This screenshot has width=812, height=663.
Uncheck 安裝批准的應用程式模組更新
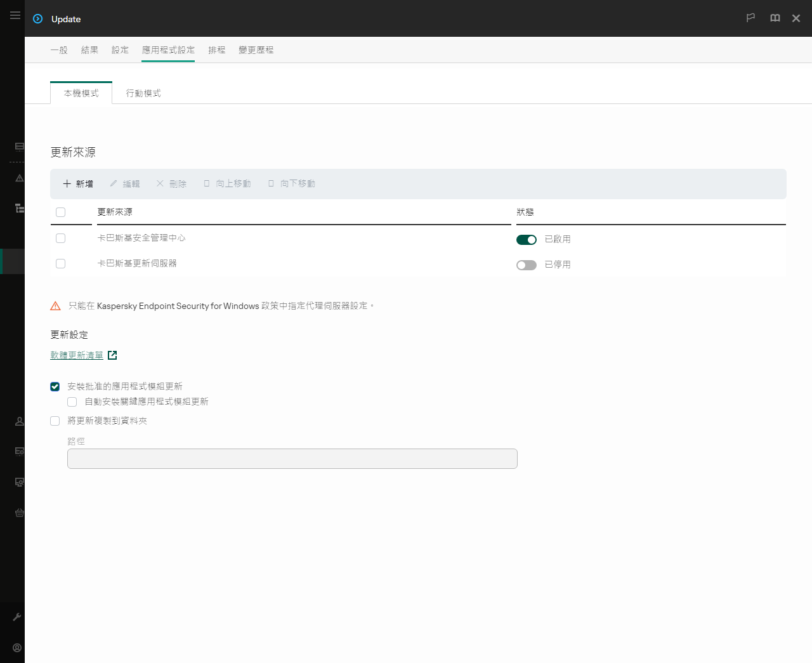pyautogui.click(x=55, y=386)
